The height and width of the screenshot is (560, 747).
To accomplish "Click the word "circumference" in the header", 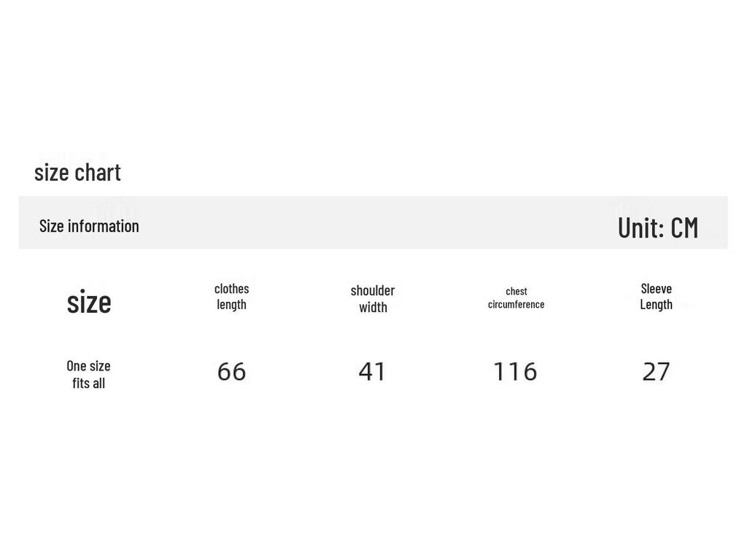I will [516, 304].
